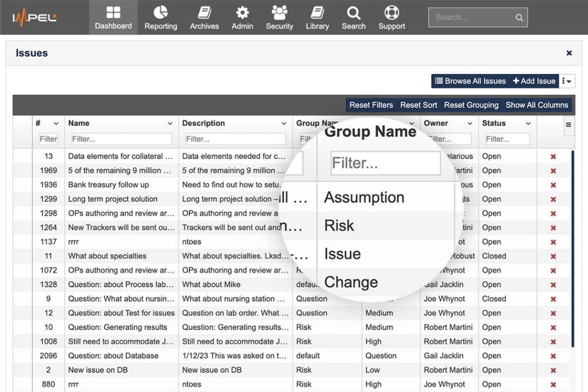Expand the Name column dropdown arrow
The height and width of the screenshot is (392, 588).
click(170, 123)
